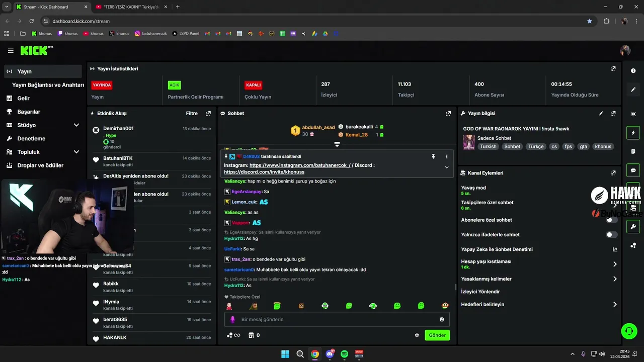Screen dimensions: 644x362
Task: Click the chat panel scrollbar
Action: click(456, 287)
